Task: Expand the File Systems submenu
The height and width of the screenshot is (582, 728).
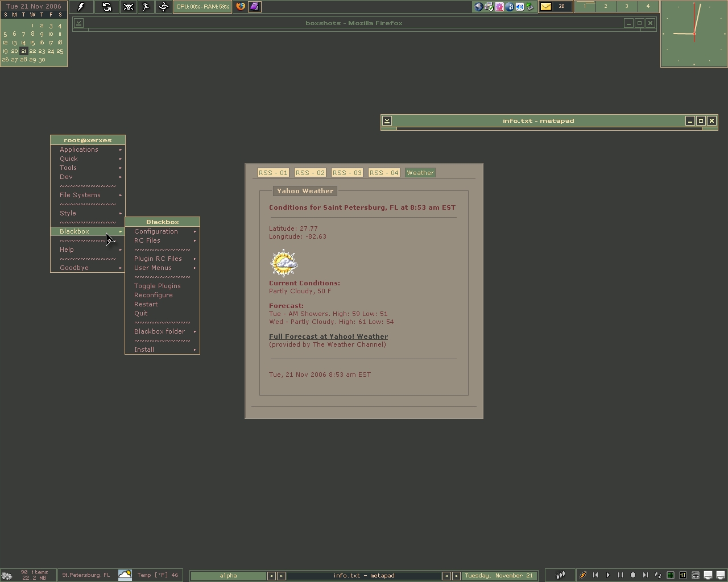Action: [x=88, y=195]
